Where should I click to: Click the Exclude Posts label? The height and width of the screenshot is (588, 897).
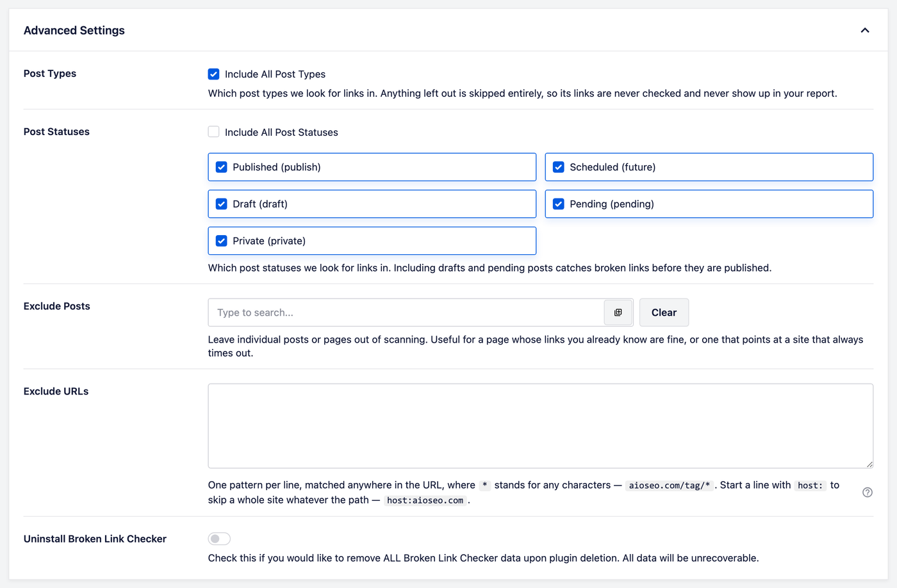57,306
